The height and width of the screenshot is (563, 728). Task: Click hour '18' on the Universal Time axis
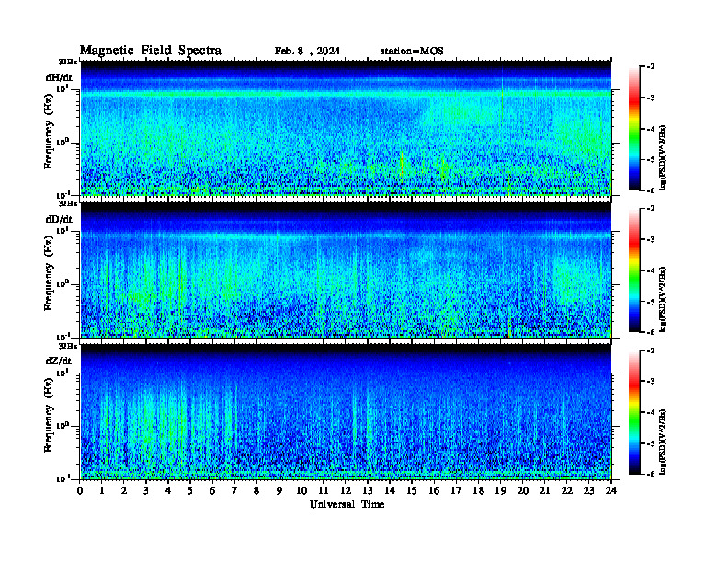[x=478, y=490]
